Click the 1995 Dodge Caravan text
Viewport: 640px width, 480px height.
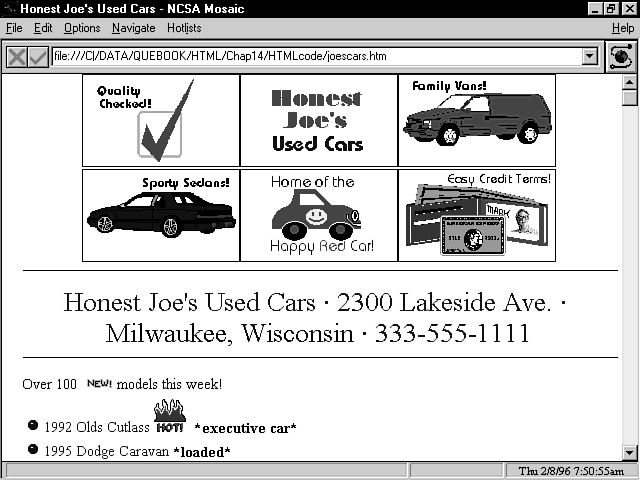click(107, 451)
